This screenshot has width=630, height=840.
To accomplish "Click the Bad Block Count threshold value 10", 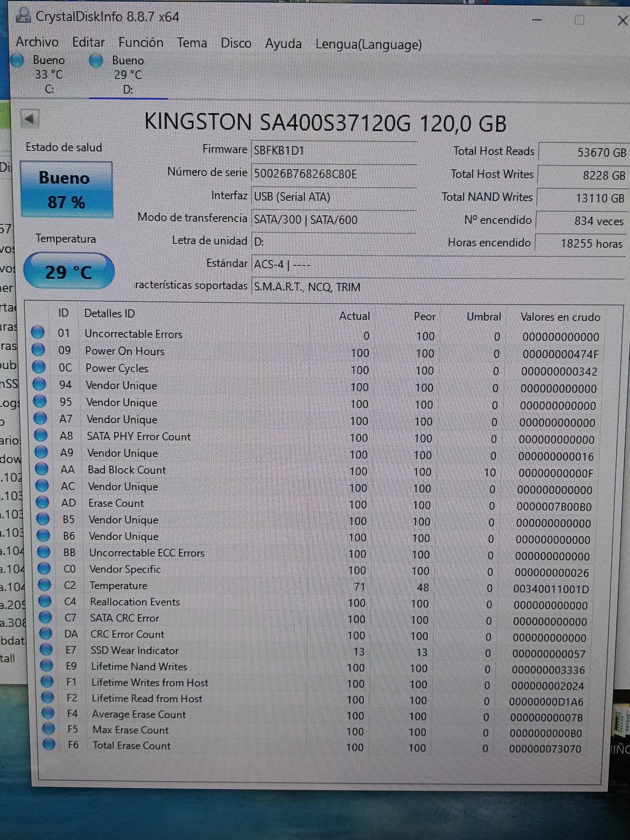I will point(489,473).
